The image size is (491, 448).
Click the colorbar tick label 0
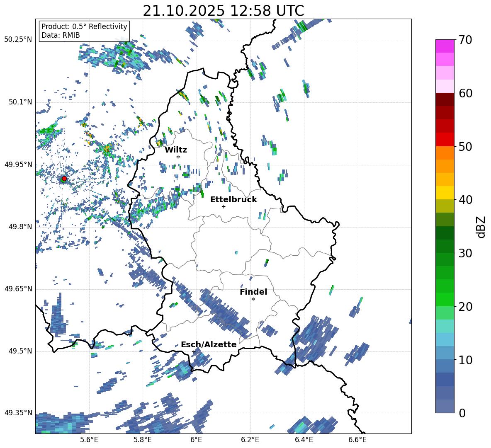tap(462, 413)
